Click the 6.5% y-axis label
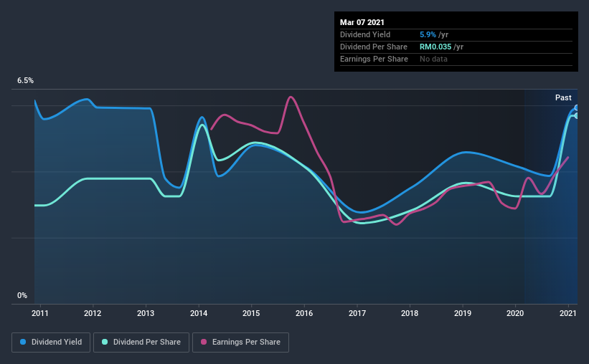Viewport: 589px width, 364px height. tap(25, 81)
